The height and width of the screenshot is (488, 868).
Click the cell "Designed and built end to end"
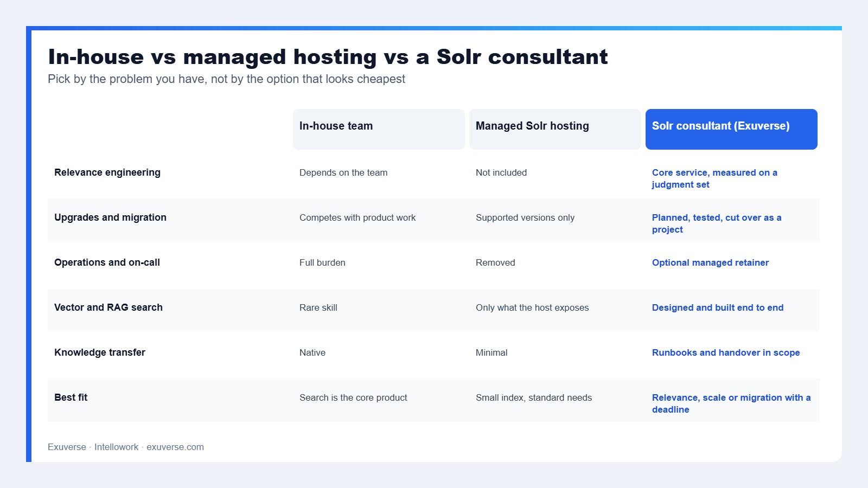pos(718,307)
